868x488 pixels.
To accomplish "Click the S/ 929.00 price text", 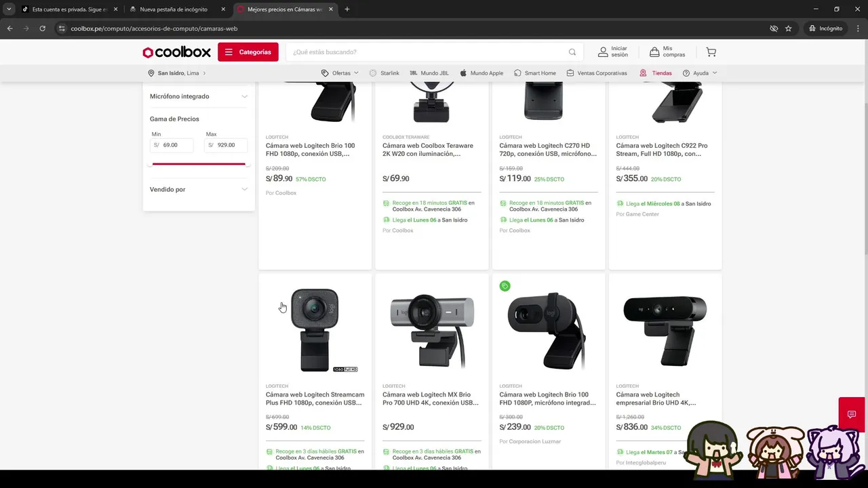I will [398, 428].
